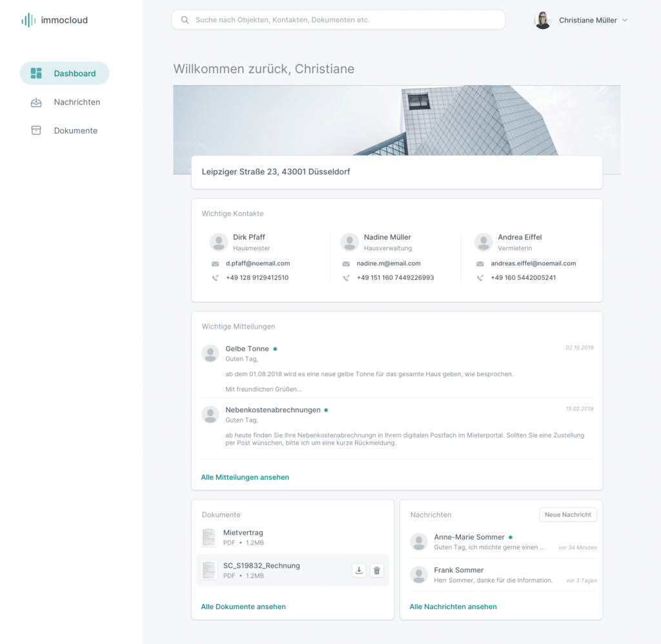Viewport: 661px width, 644px height.
Task: Click the phone icon next to +49 128 9129412510
Action: point(215,278)
